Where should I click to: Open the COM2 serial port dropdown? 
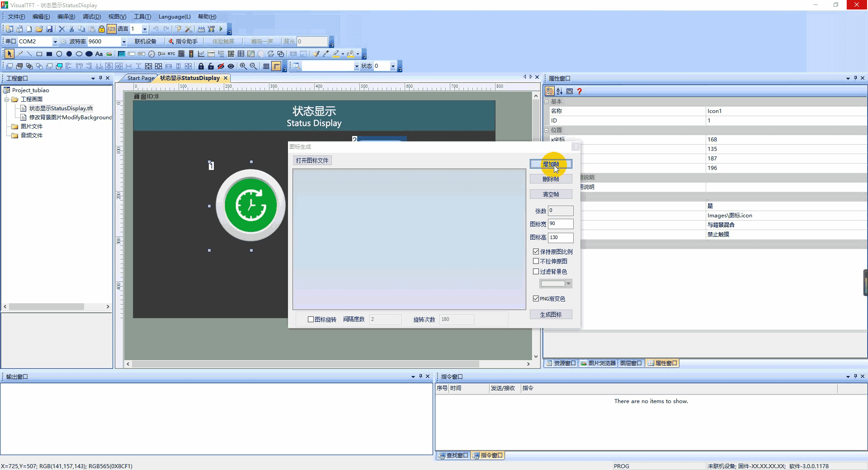tap(55, 42)
